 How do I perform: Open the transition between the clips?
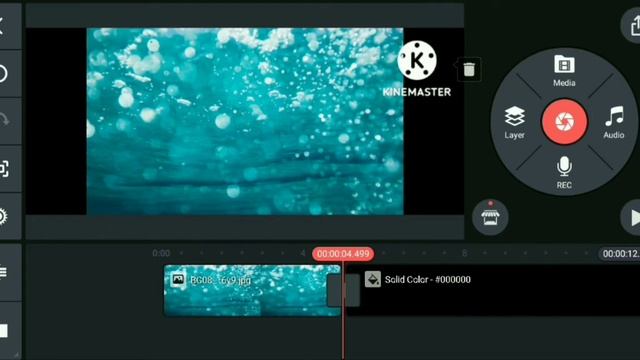[x=343, y=290]
